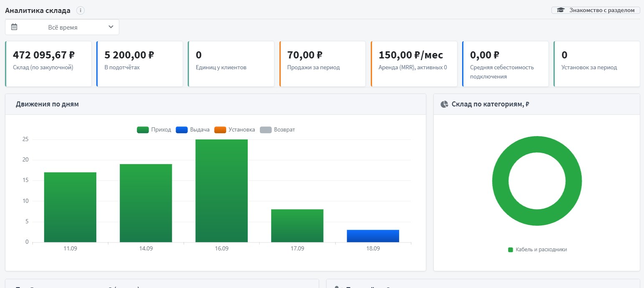Image resolution: width=644 pixels, height=288 pixels.
Task: Select the green bar for 17.09
Action: tap(297, 226)
